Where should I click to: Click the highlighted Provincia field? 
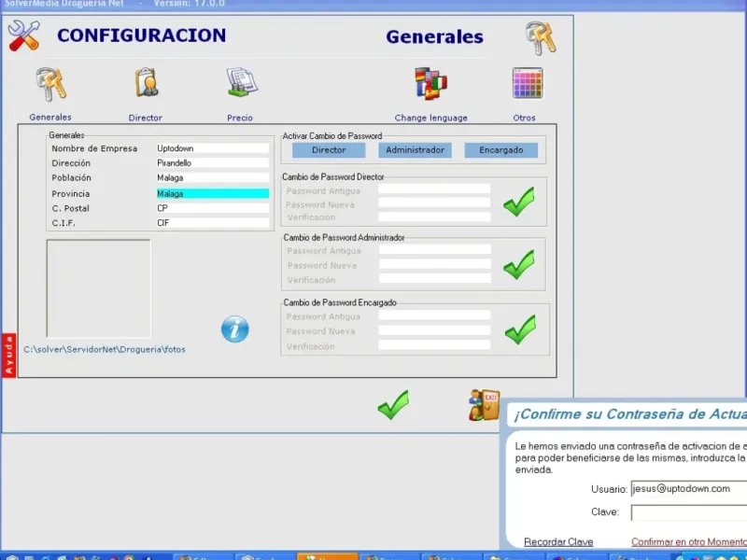click(x=213, y=194)
